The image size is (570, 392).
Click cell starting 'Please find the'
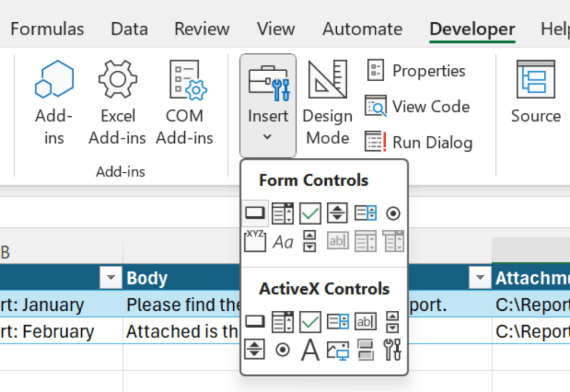pos(182,304)
